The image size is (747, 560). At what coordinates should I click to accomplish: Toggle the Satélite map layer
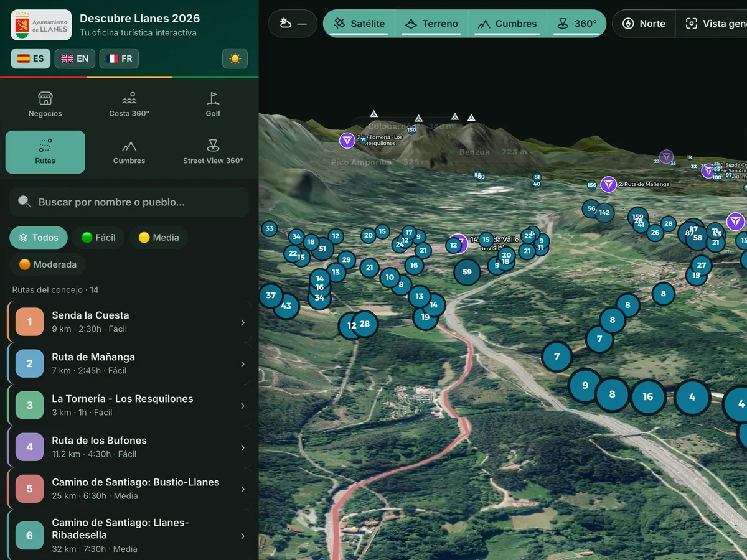coord(359,24)
